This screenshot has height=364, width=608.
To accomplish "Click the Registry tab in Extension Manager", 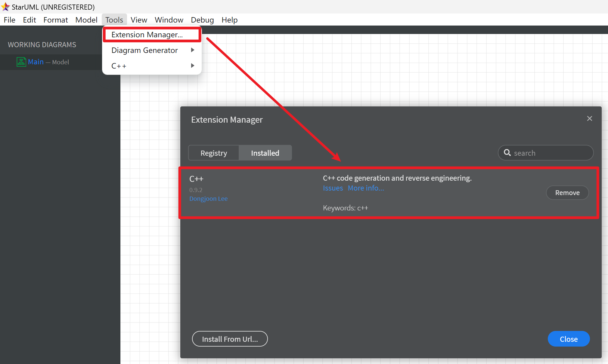I will coord(214,152).
